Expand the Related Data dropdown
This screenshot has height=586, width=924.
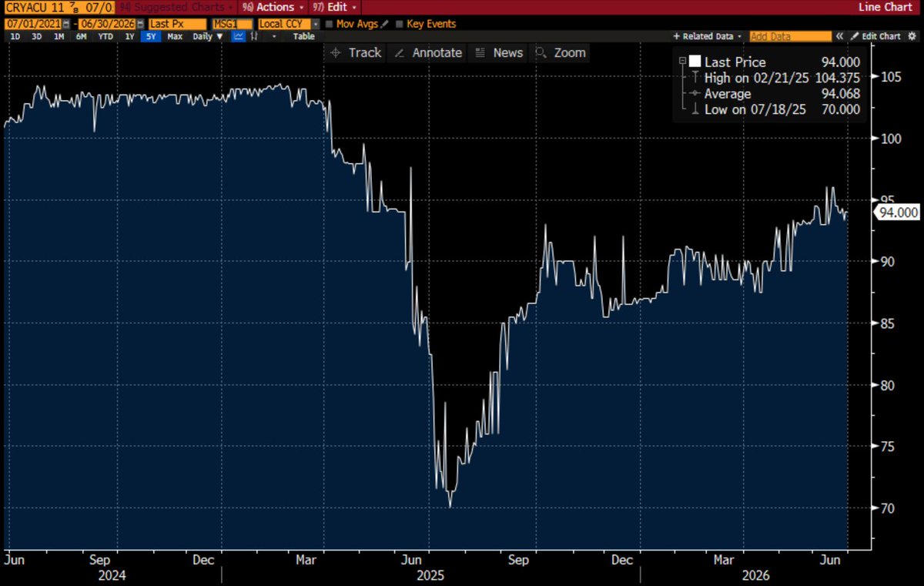tap(707, 36)
